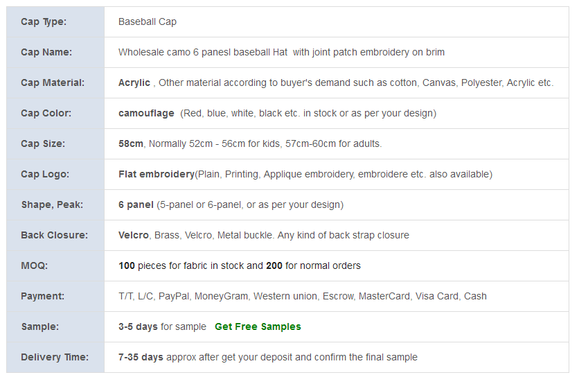Select the Cap Logo label

pos(45,174)
